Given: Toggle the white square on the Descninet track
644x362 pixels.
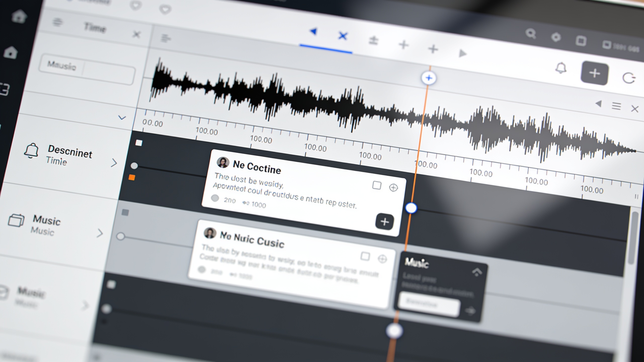Looking at the screenshot, I should (x=139, y=143).
